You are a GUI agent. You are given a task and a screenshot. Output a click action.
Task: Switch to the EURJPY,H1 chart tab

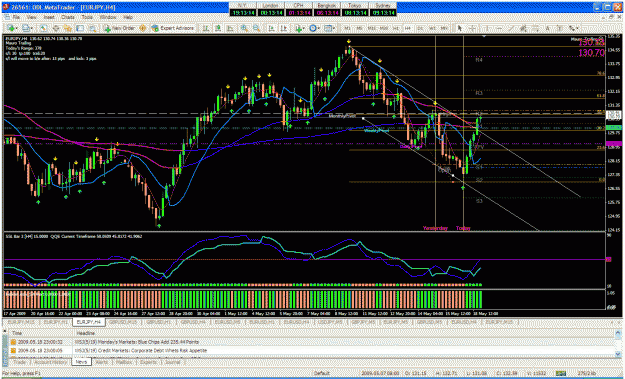click(55, 322)
